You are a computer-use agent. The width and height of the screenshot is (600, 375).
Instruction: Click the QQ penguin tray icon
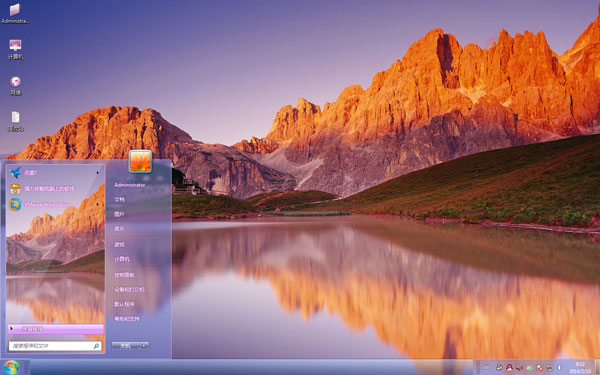pyautogui.click(x=509, y=367)
